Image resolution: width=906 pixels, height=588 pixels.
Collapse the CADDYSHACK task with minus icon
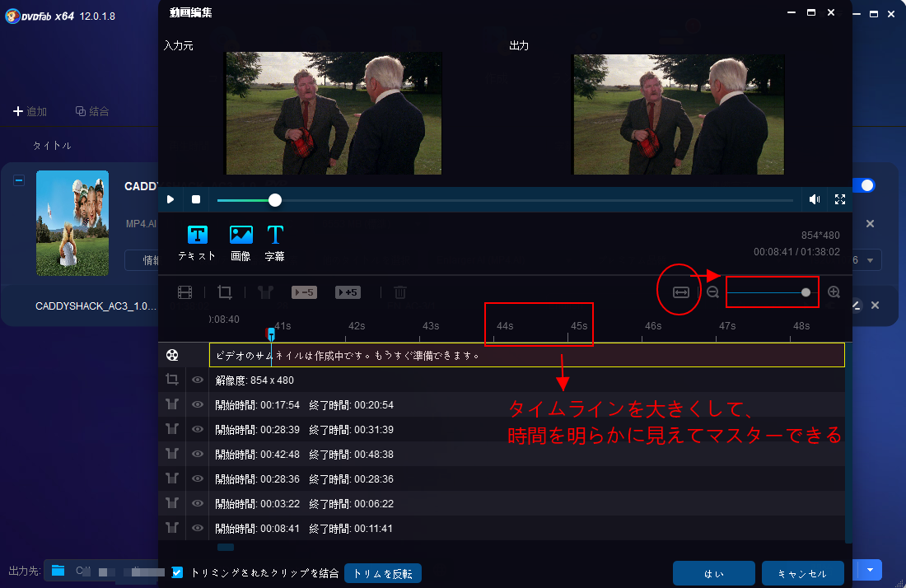point(19,181)
